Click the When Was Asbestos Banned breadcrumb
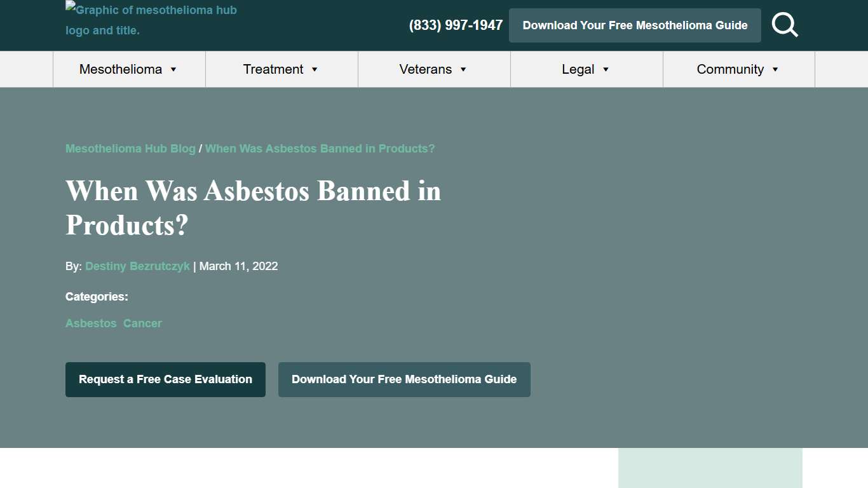Screen dimensions: 868x488 [320, 148]
